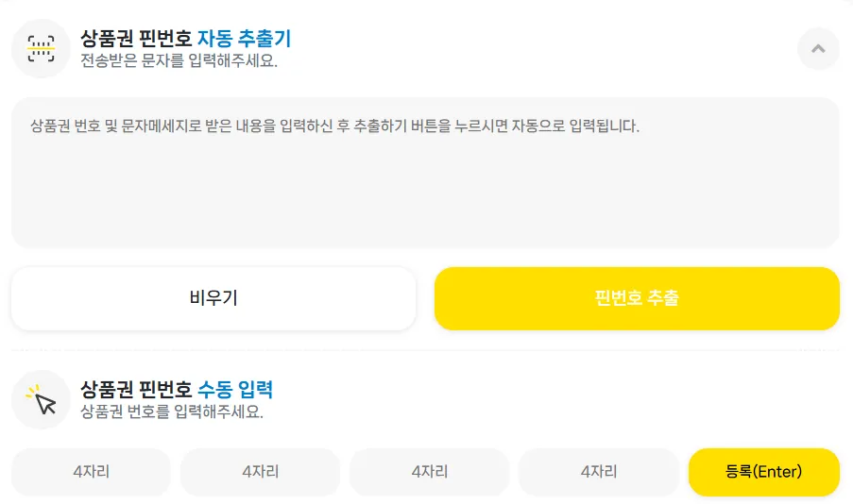Click the dotted divider between the two sections
Viewport: 853px width, 504px height.
click(x=425, y=350)
